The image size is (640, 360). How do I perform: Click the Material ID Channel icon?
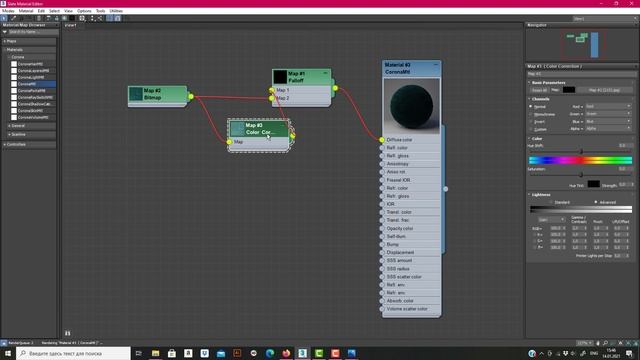tap(82, 18)
